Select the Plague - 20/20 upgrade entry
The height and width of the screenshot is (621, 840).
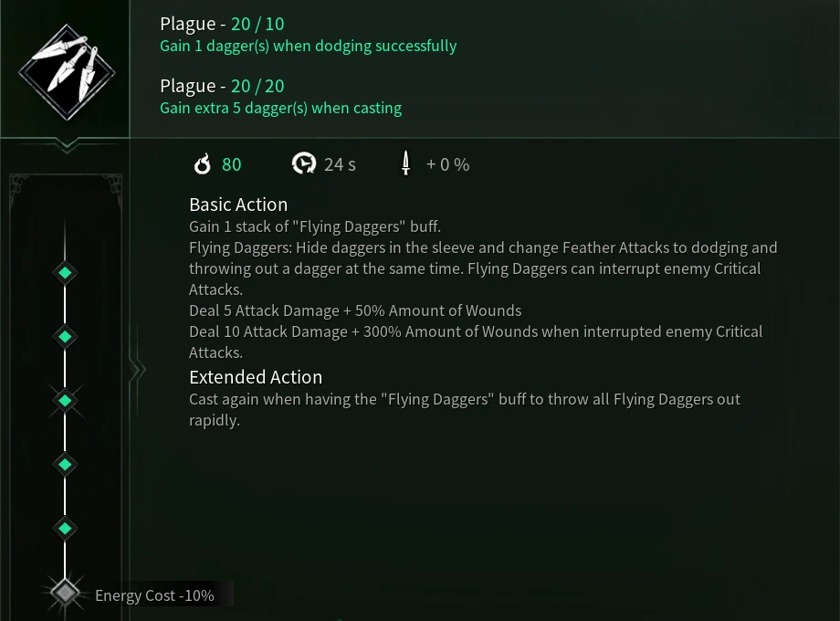222,85
